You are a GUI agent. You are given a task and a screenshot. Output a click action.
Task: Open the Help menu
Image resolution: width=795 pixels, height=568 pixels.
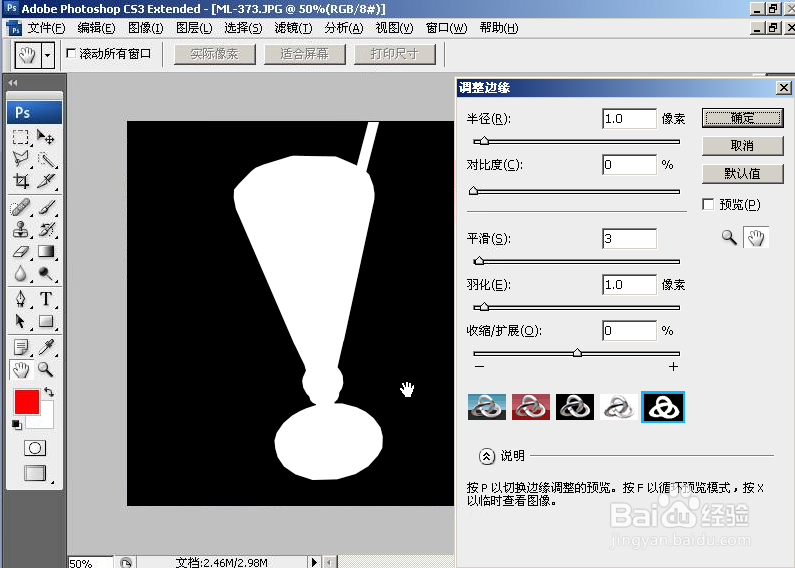pos(499,28)
